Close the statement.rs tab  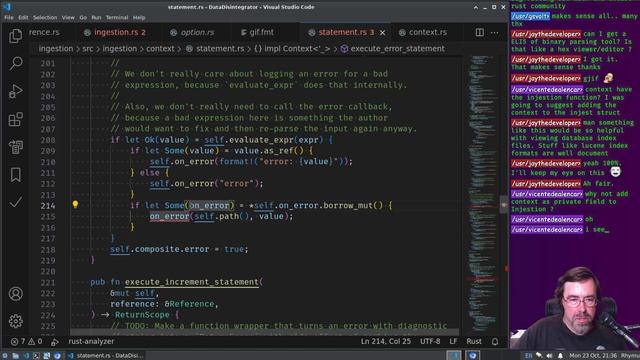point(382,33)
